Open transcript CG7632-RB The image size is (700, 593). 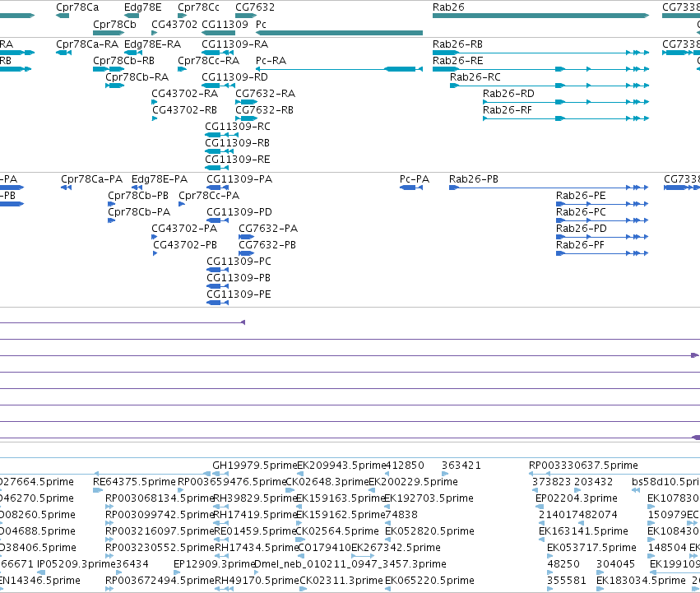coord(264,110)
